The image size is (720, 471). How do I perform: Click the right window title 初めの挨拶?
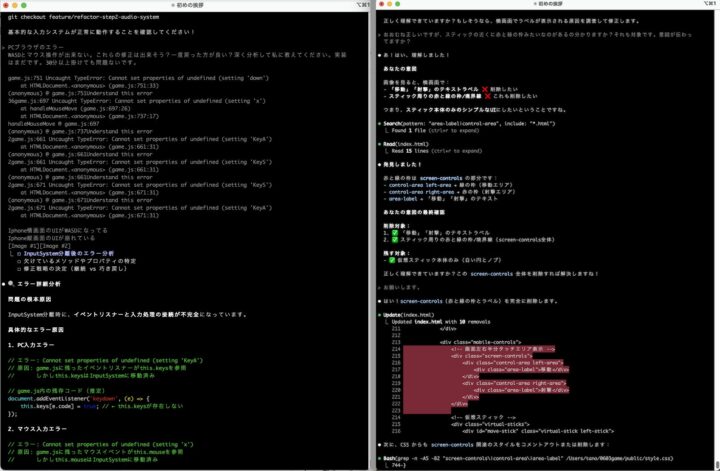550,4
